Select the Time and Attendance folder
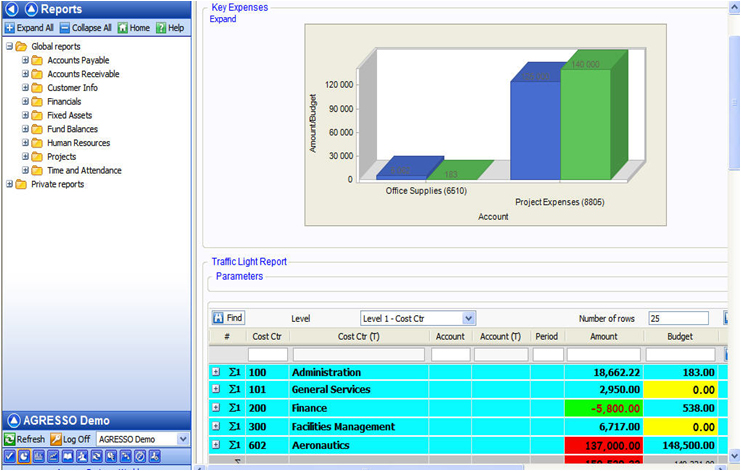741x471 pixels. click(84, 171)
